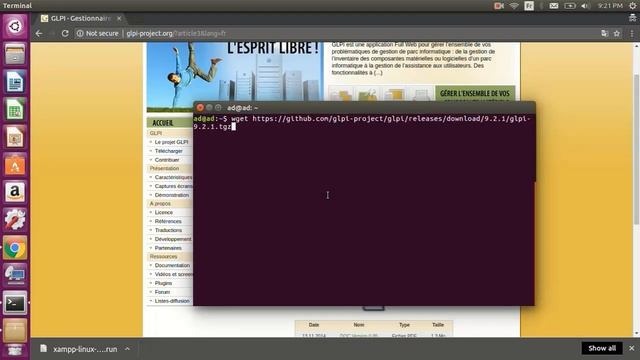Viewport: 640px width, 360px height.
Task: Close the GLPI browser tab
Action: 119,18
